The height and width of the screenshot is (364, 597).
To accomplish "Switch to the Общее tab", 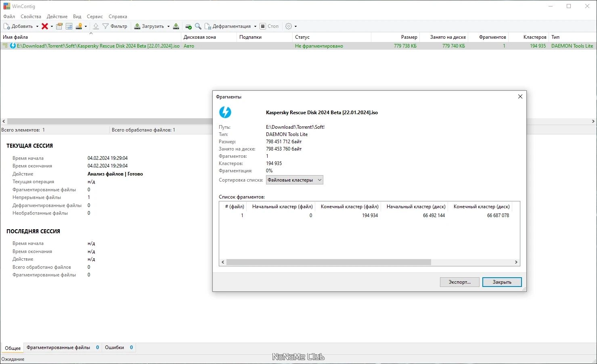I will click(13, 348).
